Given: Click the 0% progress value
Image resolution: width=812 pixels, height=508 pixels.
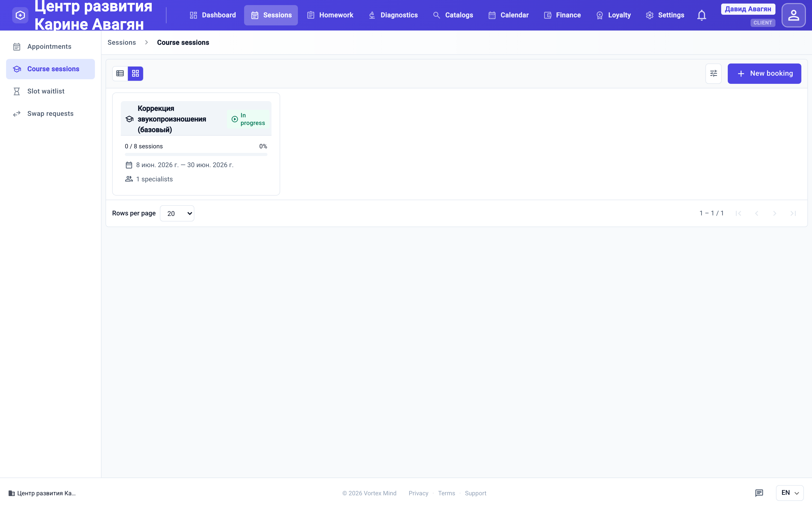Looking at the screenshot, I should (x=263, y=146).
